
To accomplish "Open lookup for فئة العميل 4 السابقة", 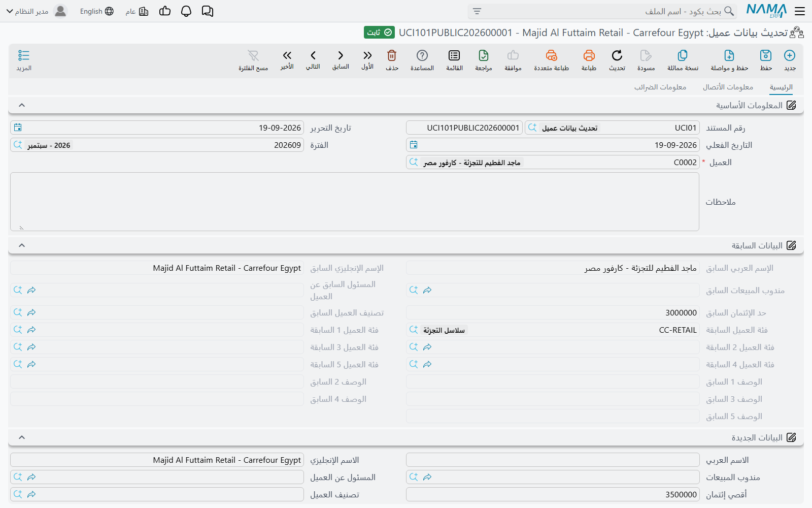I will pos(414,364).
